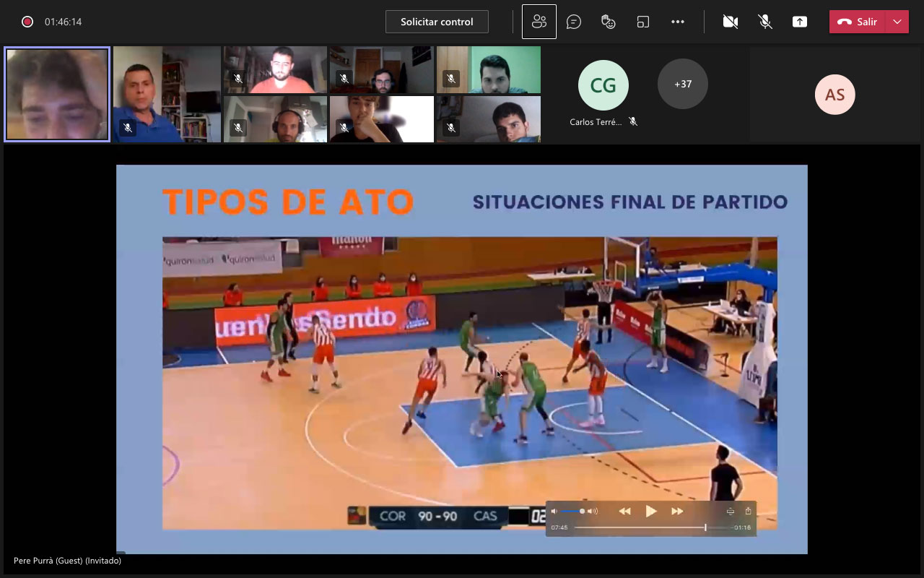Open the participants panel
The image size is (924, 578).
(539, 22)
